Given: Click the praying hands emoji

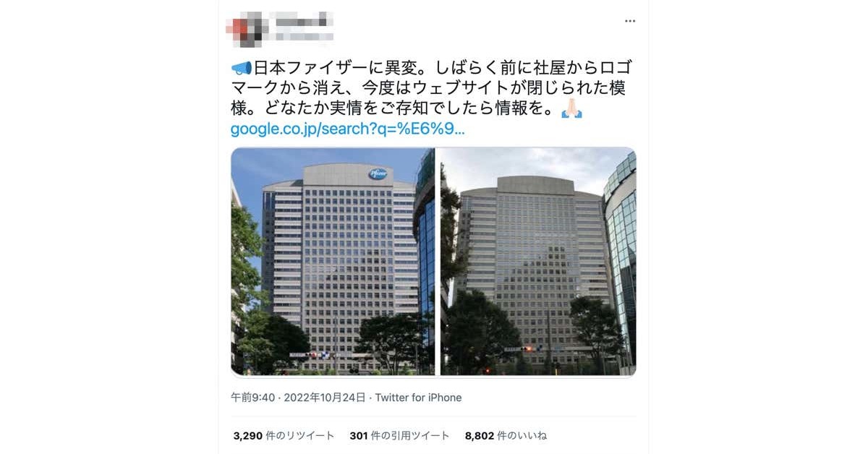Looking at the screenshot, I should click(x=572, y=109).
